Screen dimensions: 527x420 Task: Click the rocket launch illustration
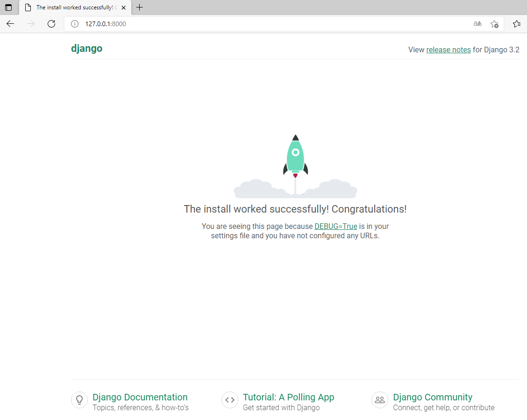pos(295,166)
